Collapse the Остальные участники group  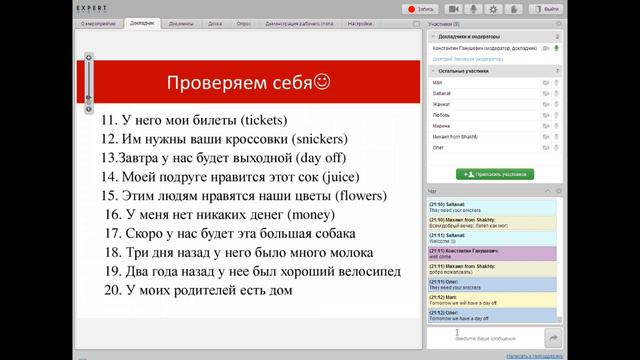(433, 71)
